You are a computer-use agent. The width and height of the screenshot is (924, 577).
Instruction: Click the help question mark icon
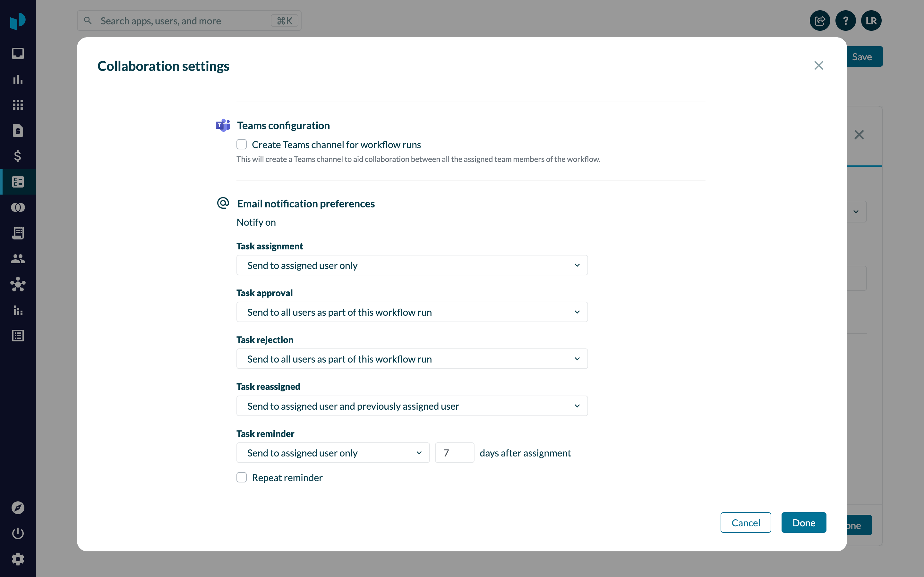coord(845,21)
